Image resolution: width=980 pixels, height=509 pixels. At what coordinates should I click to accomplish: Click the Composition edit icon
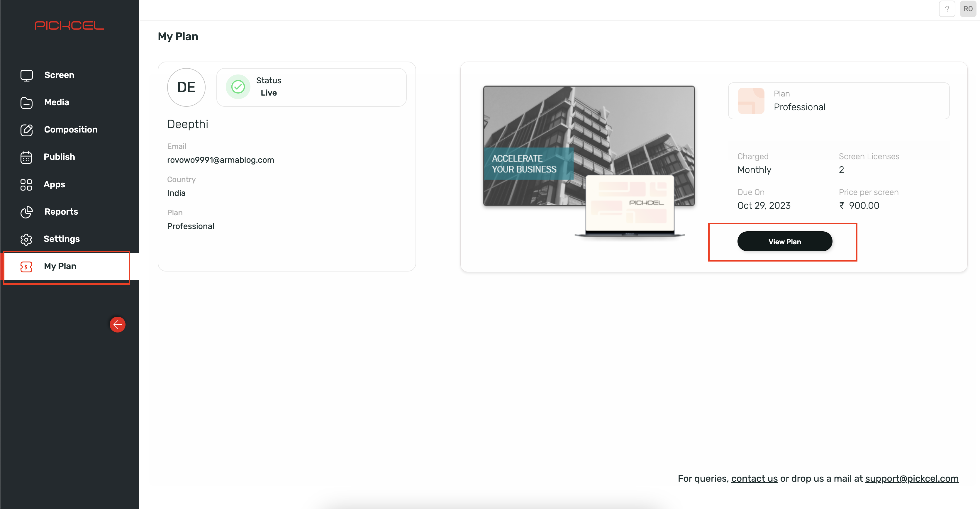point(26,130)
